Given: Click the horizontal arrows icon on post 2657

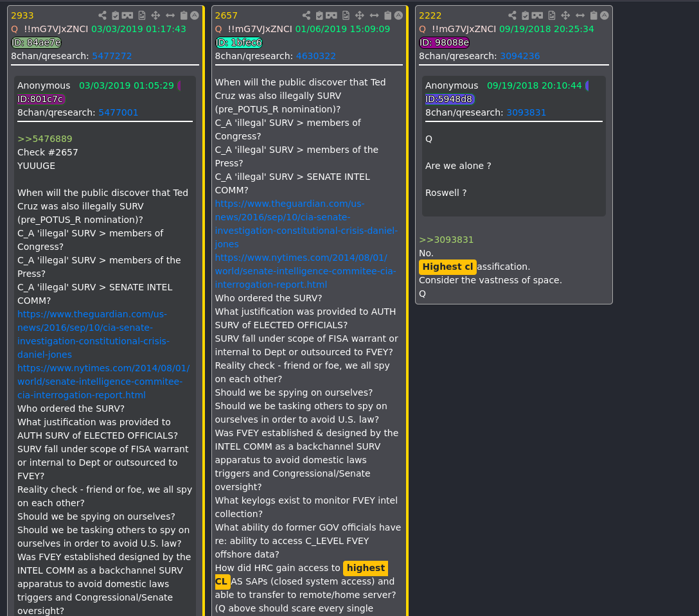Looking at the screenshot, I should click(x=375, y=15).
